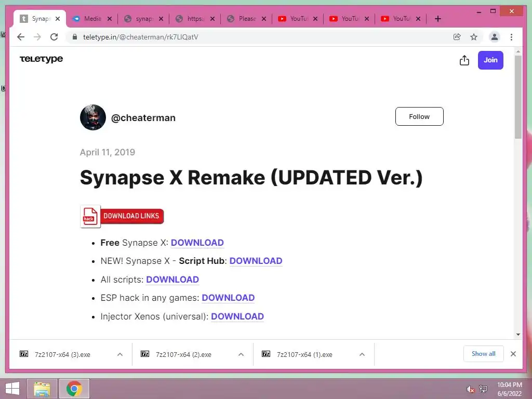The height and width of the screenshot is (399, 532).
Task: Open the Chrome profile menu
Action: pyautogui.click(x=495, y=37)
